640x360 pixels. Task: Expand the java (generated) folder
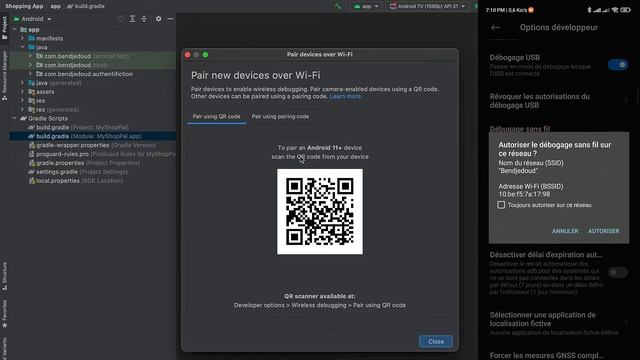point(22,83)
